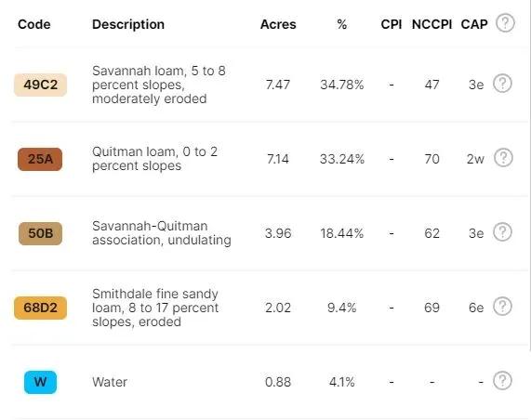
Task: Click the Smithdale fine sandy loam description
Action: pos(155,308)
